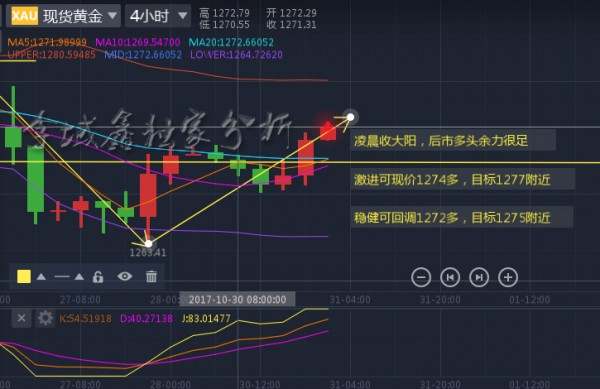Select the line-with-arrow style option
This screenshot has height=389, width=600.
click(69, 277)
